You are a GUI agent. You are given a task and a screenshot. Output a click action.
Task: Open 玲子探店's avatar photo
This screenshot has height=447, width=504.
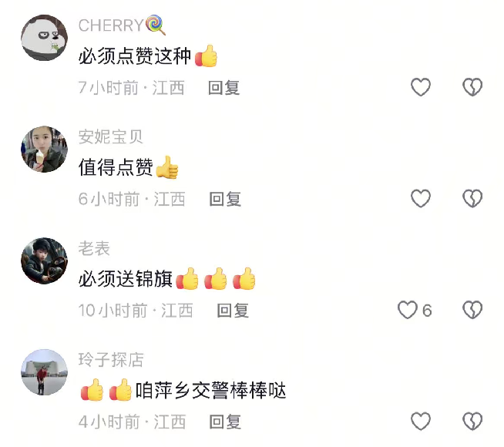pos(45,372)
